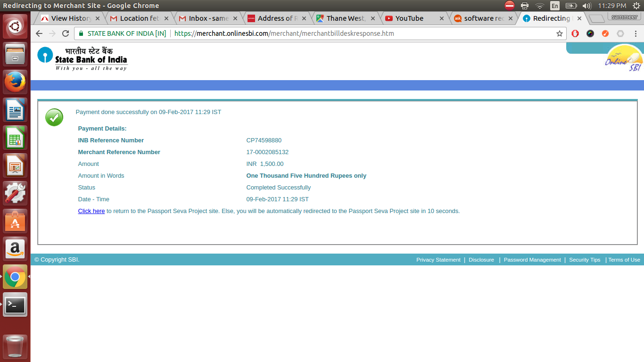The image size is (644, 362).
Task: Open the Privacy Statement link
Action: (x=438, y=260)
